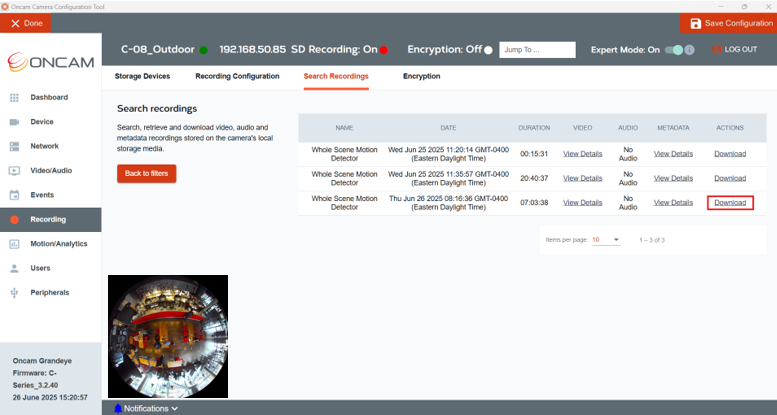Switch to the Storage Devices tab
Screen dimensions: 777x415
click(142, 76)
